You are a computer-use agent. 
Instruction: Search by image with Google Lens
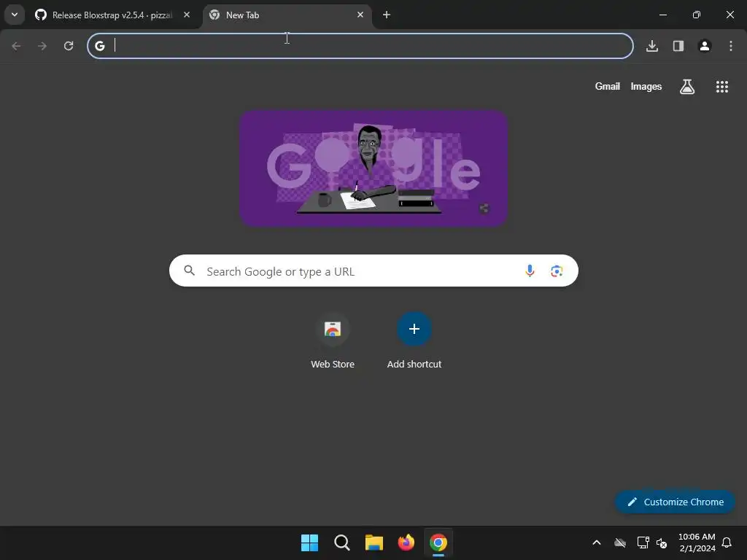[x=557, y=271]
